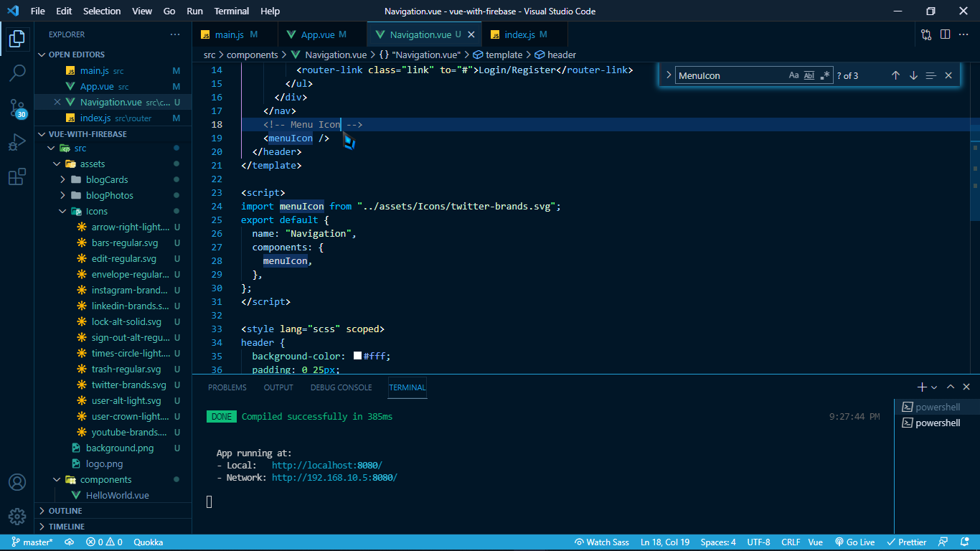Open the Extensions view
This screenshot has width=980, height=551.
[x=17, y=177]
